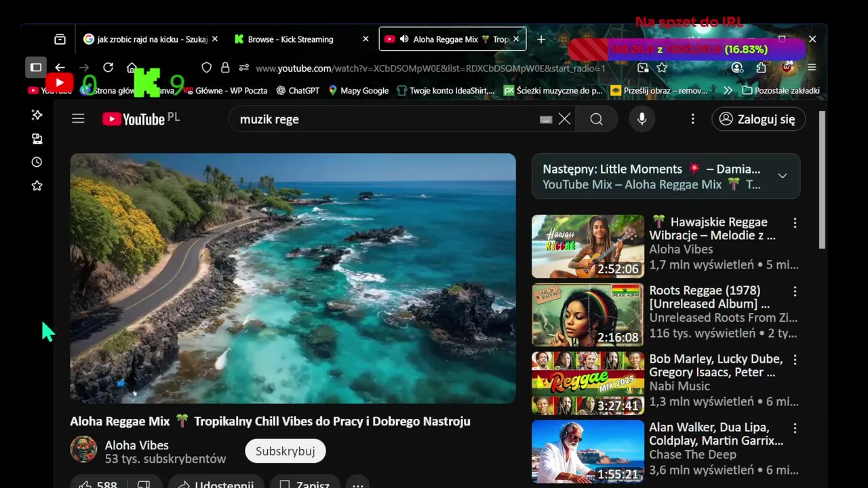Close the Aloha Reggae Mix tab

pos(516,39)
